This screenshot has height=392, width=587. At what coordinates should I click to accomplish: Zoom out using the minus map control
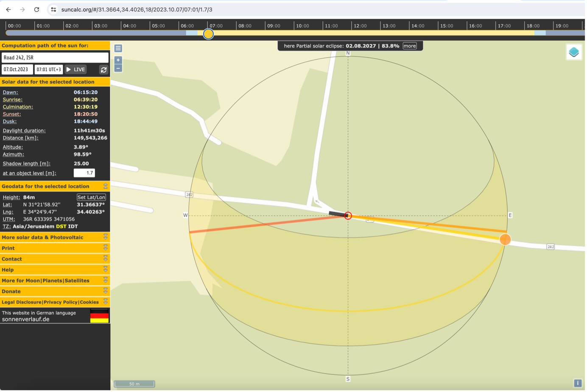pos(117,68)
